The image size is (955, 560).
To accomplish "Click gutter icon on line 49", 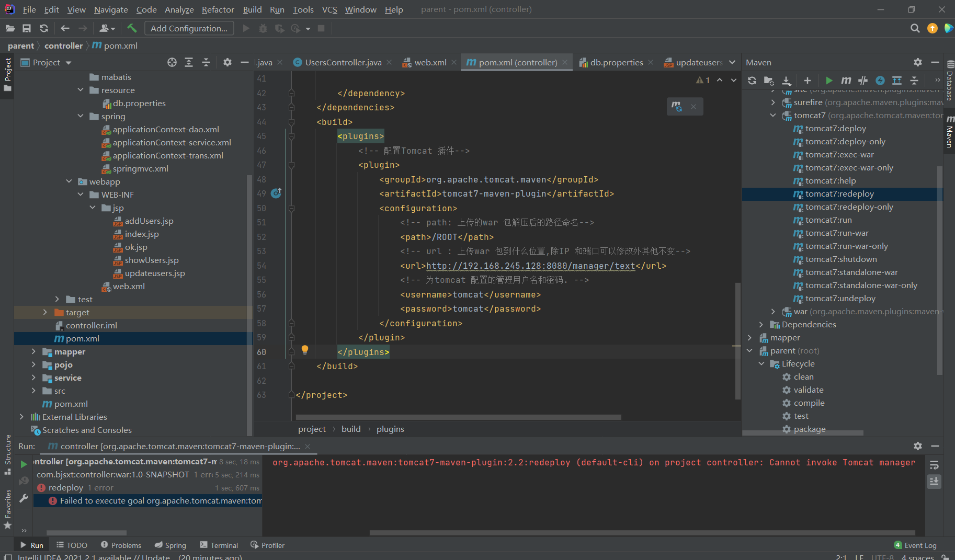I will pyautogui.click(x=276, y=193).
